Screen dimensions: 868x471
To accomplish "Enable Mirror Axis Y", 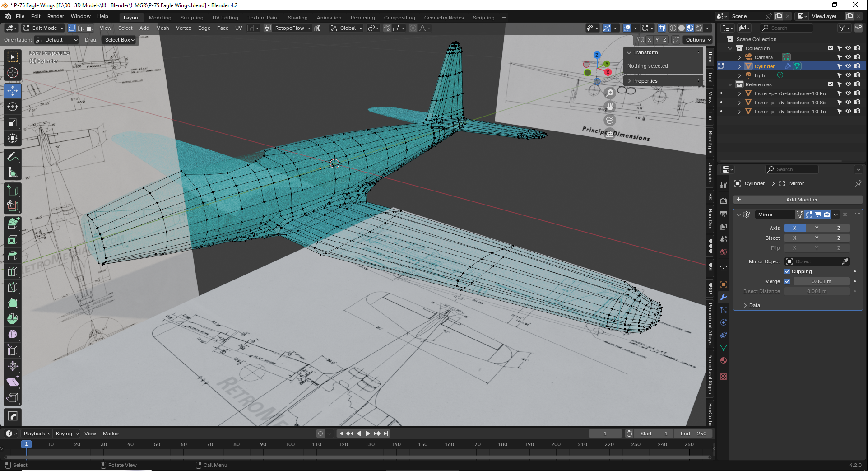I will [x=817, y=228].
